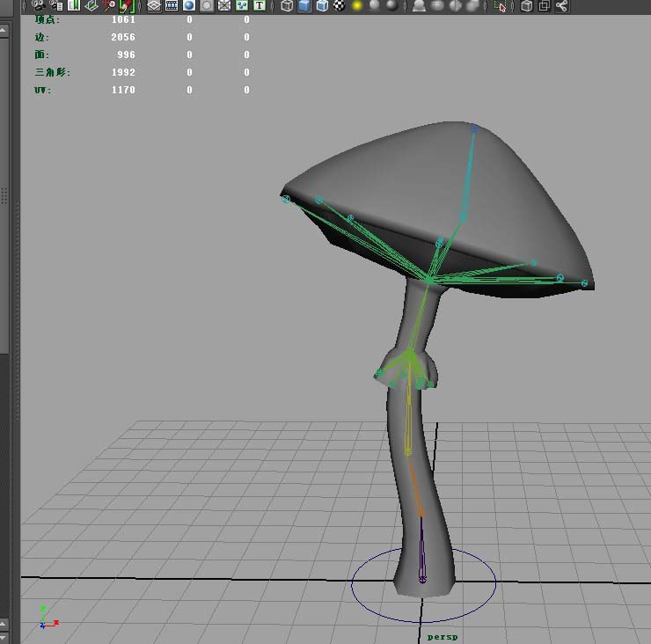Toggle the resolution gate sphere icon
The width and height of the screenshot is (651, 644).
pos(189,5)
